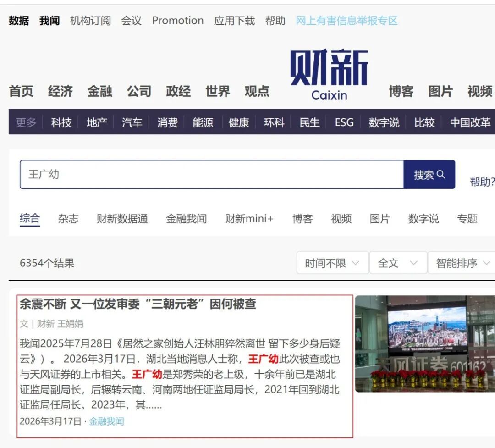495x448 pixels.
Task: Open the 环科 channel
Action: click(275, 122)
